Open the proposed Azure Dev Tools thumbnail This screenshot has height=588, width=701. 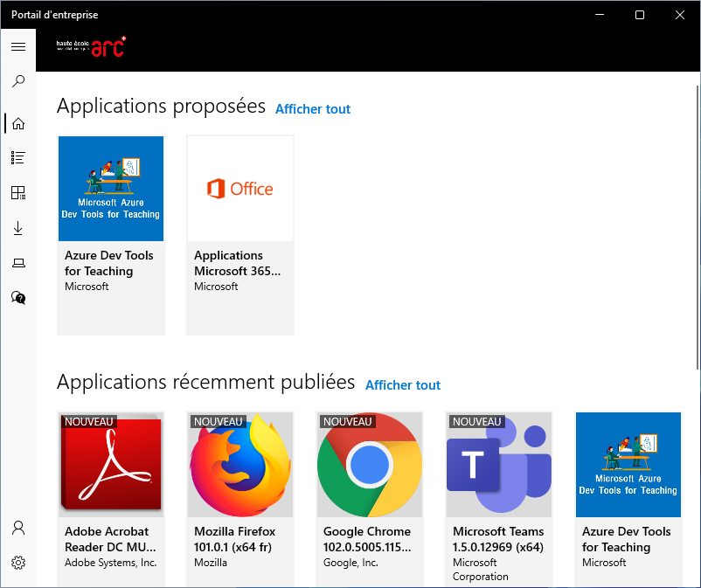pos(111,189)
